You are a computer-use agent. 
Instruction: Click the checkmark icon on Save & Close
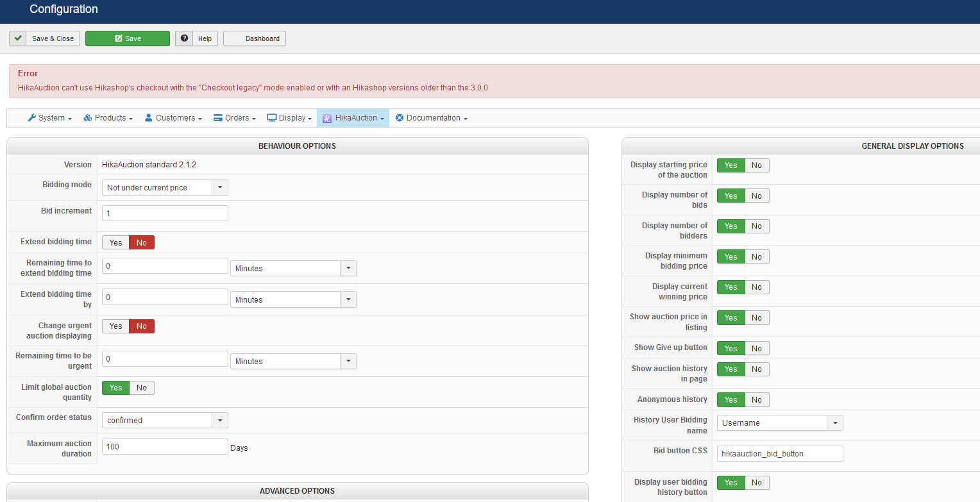pyautogui.click(x=18, y=38)
